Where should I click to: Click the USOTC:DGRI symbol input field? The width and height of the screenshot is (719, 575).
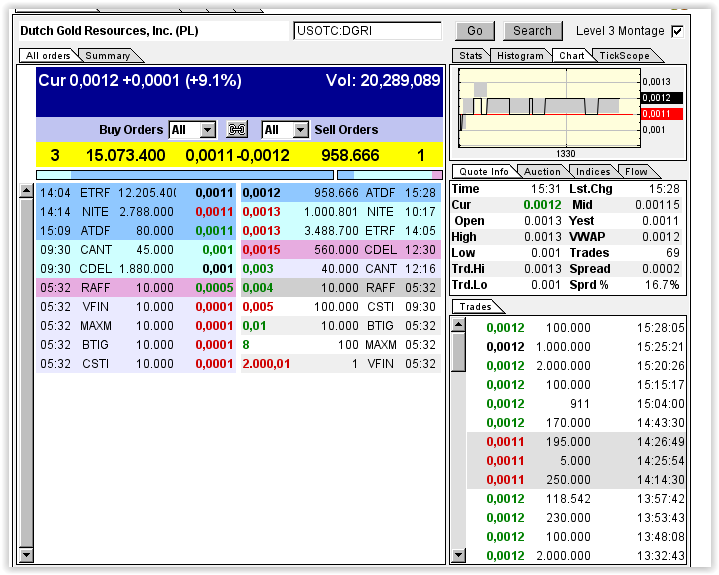[367, 31]
